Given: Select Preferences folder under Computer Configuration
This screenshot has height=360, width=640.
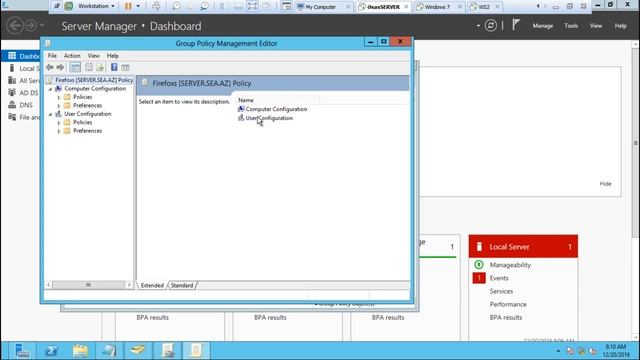Looking at the screenshot, I should click(x=87, y=105).
